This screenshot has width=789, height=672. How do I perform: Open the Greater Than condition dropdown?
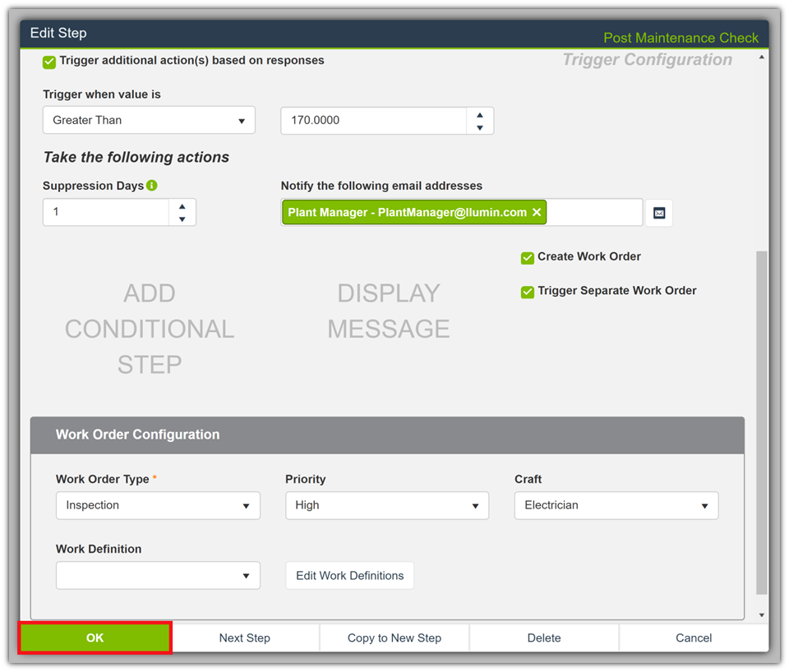pyautogui.click(x=149, y=121)
